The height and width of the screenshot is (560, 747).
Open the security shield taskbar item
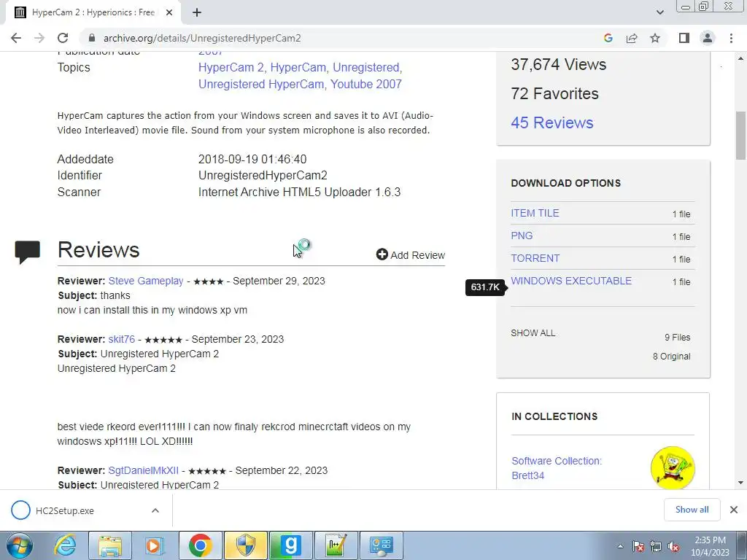(246, 545)
